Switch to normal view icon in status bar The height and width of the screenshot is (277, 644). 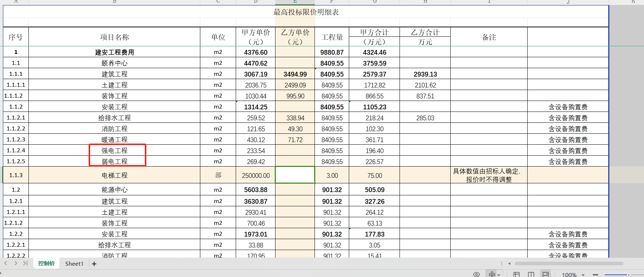click(x=516, y=274)
